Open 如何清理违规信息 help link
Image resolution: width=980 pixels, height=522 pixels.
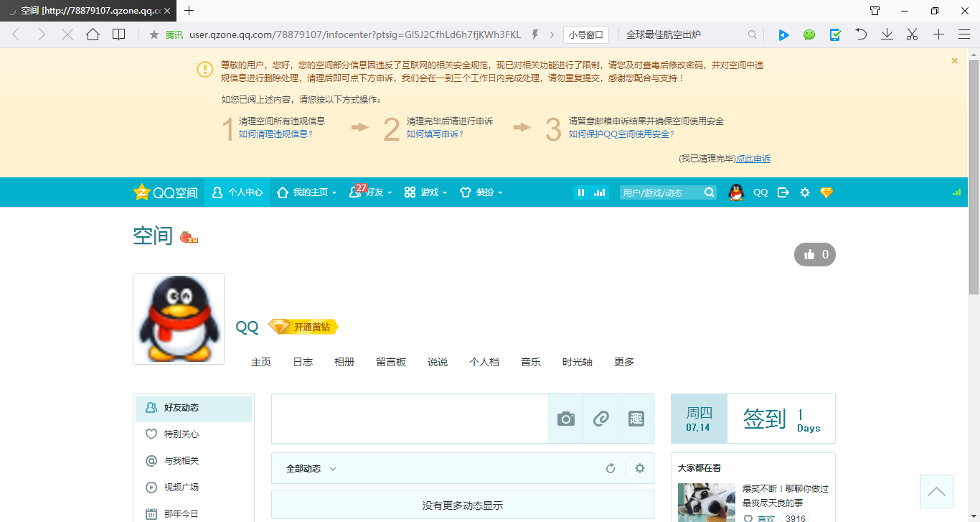276,134
